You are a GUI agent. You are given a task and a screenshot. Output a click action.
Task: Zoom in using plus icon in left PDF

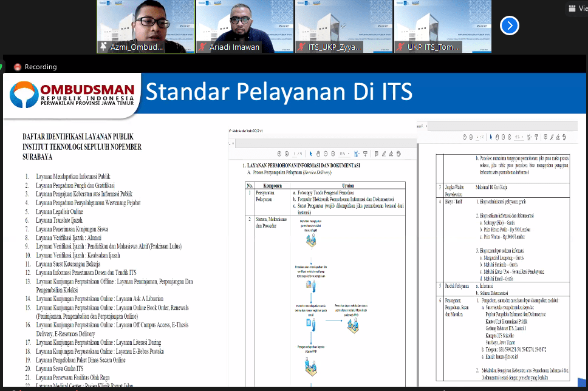tap(333, 154)
